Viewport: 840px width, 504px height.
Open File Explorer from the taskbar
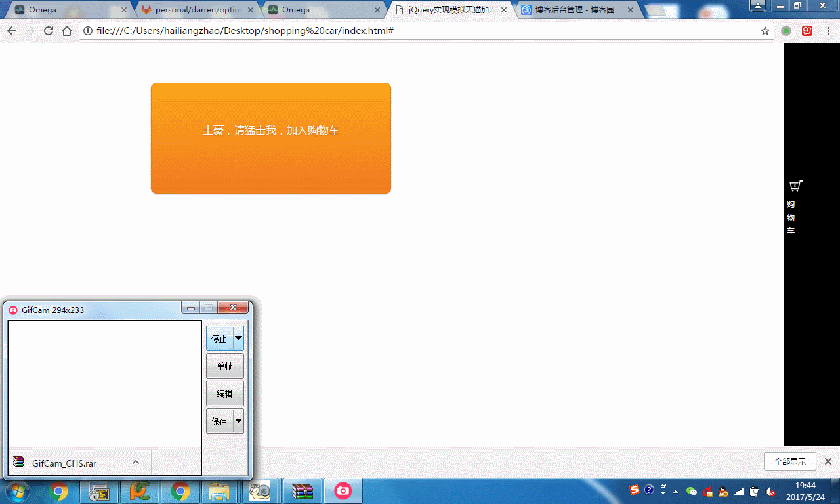point(219,491)
